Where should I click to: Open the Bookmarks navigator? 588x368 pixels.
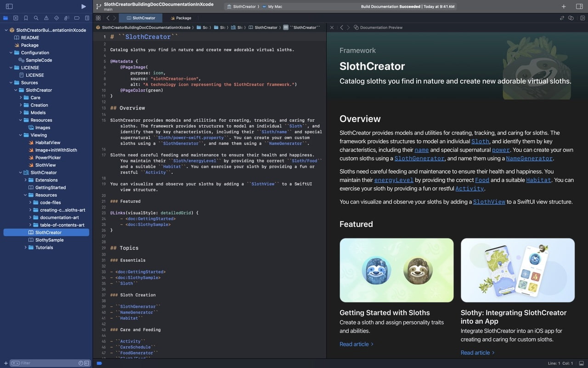(26, 18)
